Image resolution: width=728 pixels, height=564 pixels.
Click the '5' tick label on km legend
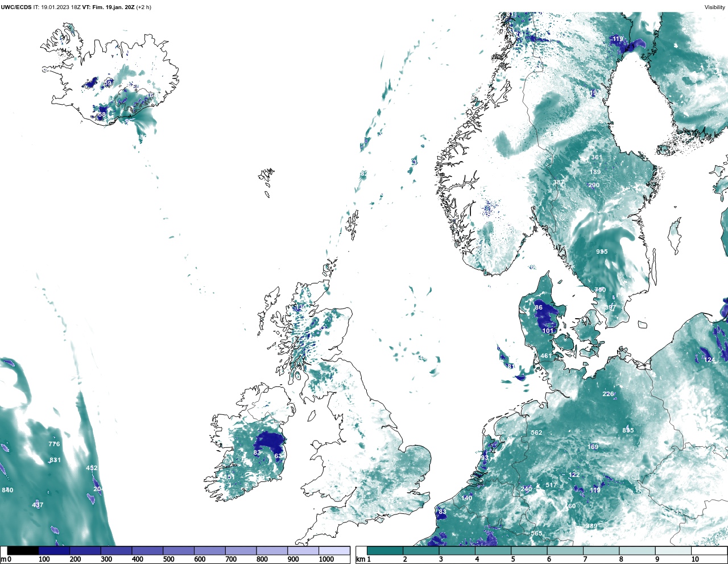pos(512,559)
